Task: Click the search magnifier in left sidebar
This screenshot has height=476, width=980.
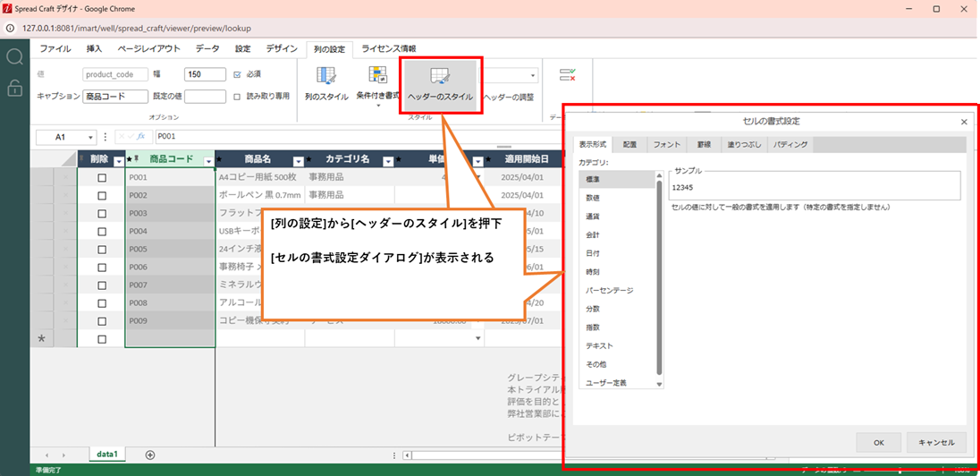Action: click(x=15, y=57)
